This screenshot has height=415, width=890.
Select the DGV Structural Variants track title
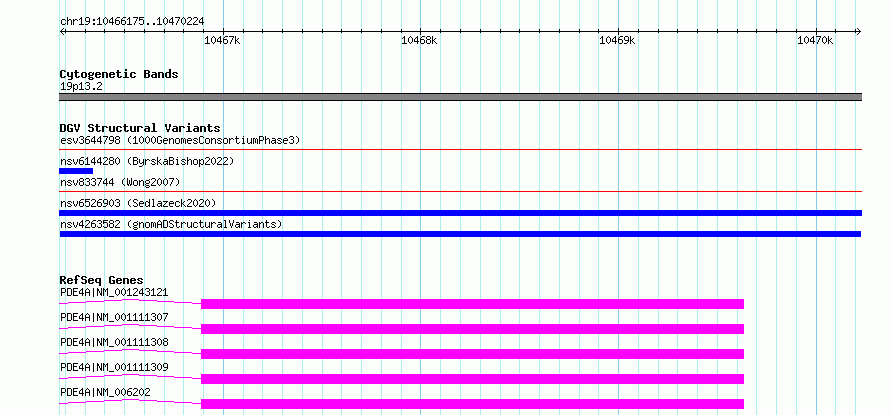tap(140, 128)
